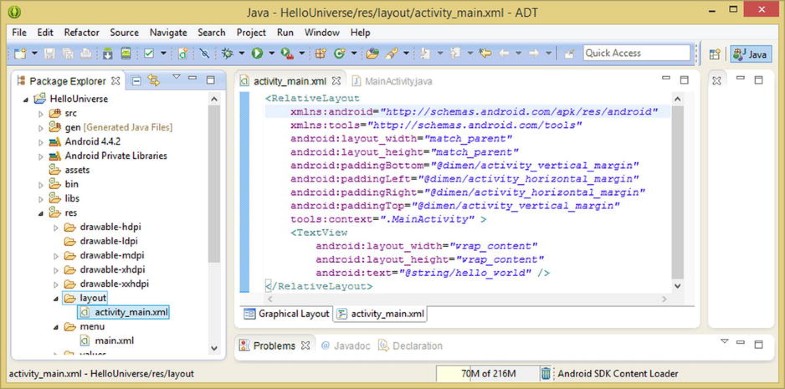
Task: Open External Tools dropdown arrow
Action: (x=302, y=53)
